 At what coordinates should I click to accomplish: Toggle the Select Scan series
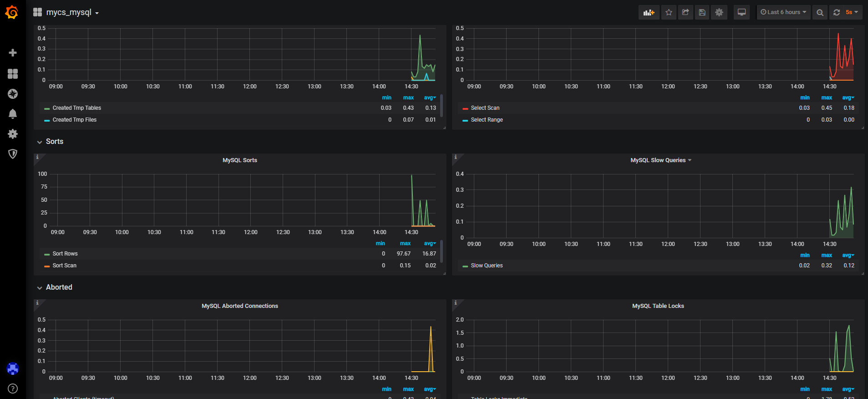point(485,108)
